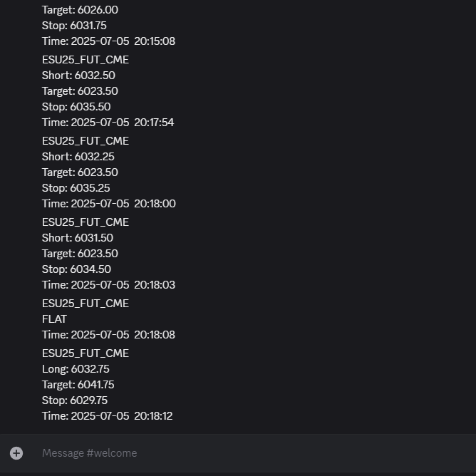
Task: Select the Target: 6026.00 line
Action: click(80, 10)
